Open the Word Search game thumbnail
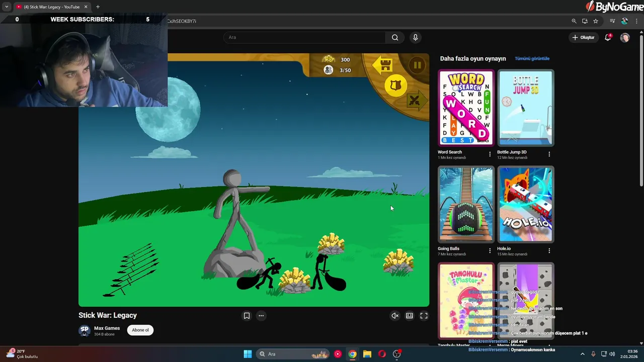The image size is (644, 362). click(x=466, y=108)
